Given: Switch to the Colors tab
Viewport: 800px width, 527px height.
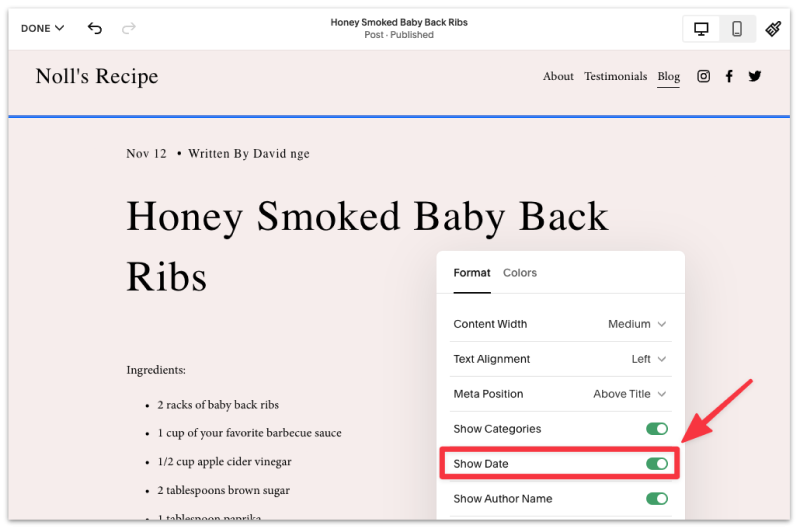Looking at the screenshot, I should pyautogui.click(x=520, y=273).
